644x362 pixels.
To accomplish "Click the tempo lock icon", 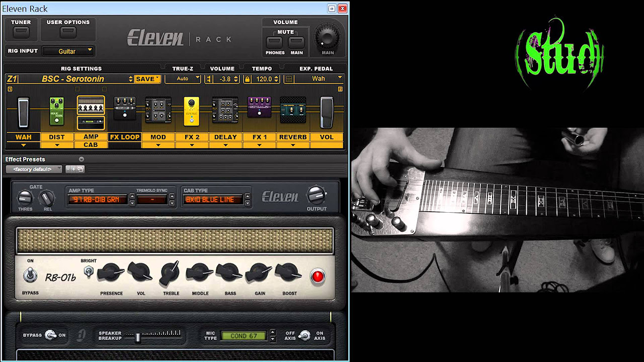I will tap(247, 79).
